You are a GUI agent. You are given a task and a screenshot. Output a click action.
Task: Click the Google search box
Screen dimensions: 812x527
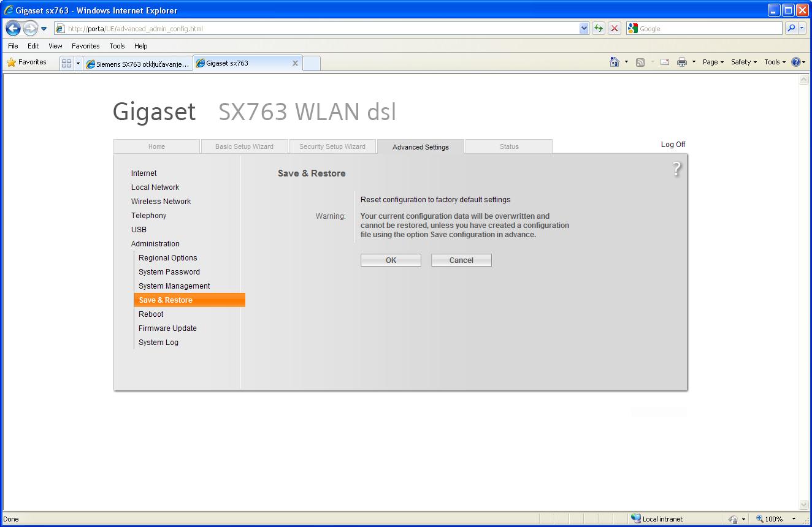(x=710, y=29)
